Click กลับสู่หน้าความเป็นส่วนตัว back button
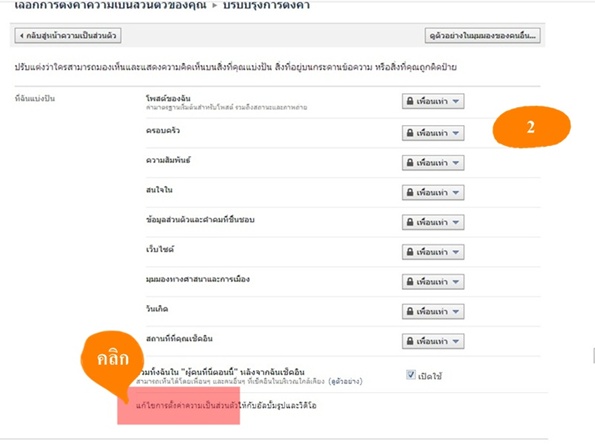The height and width of the screenshot is (445, 595). (68, 36)
